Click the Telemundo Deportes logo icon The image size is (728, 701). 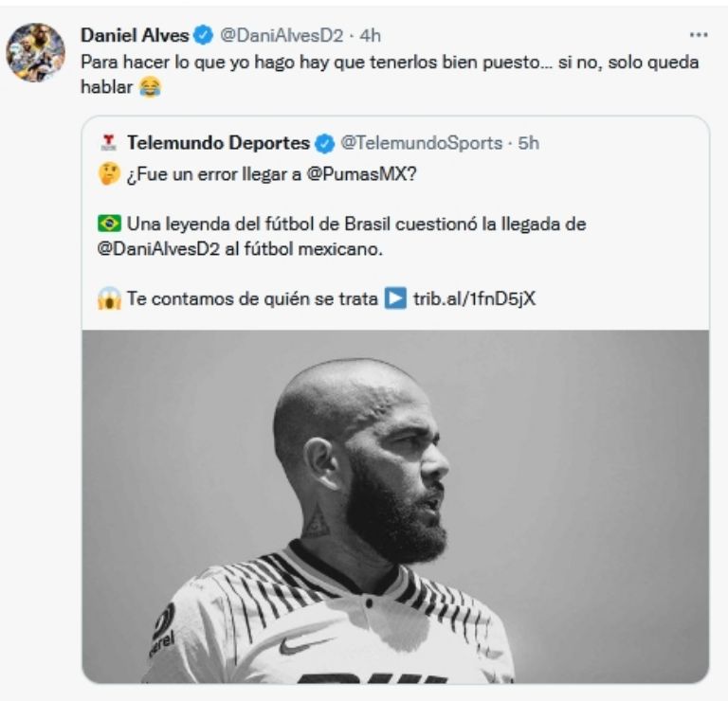[x=108, y=144]
